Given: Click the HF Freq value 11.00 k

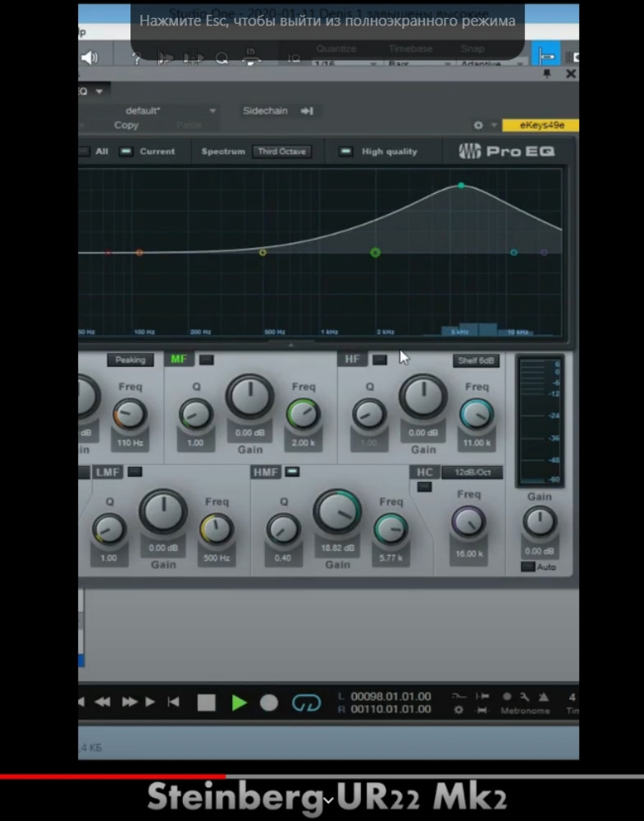Looking at the screenshot, I should click(x=477, y=443).
